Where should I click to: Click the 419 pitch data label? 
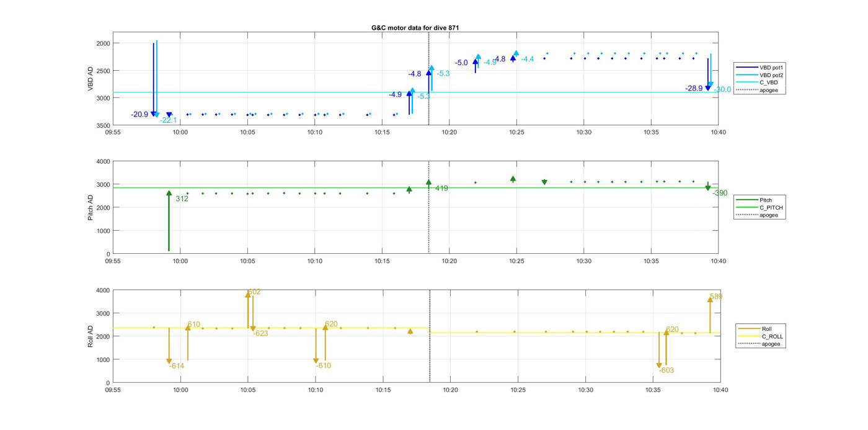441,188
